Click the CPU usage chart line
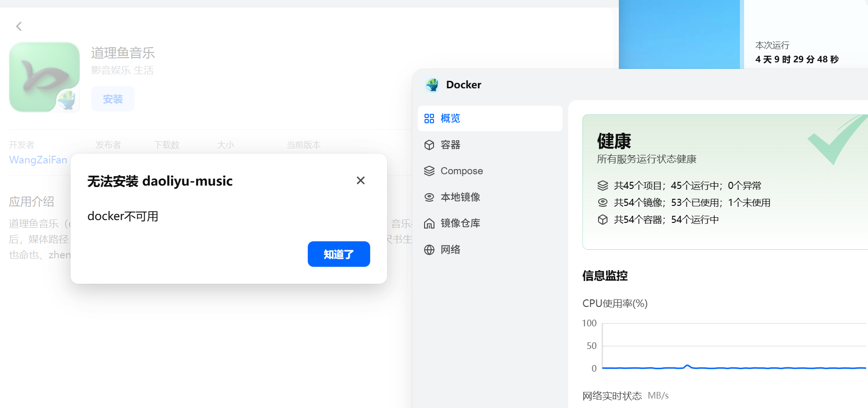The width and height of the screenshot is (868, 408). [x=734, y=367]
